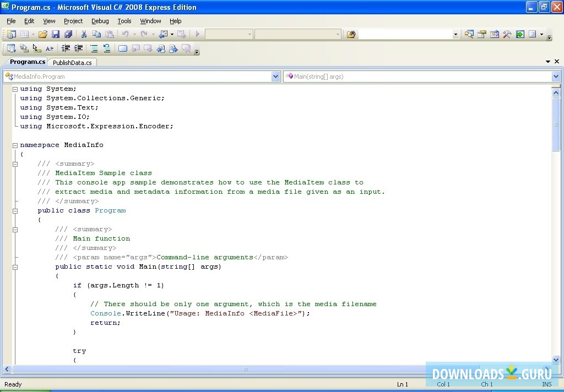Click the Find in Files icon
564x392 pixels.
point(351,34)
